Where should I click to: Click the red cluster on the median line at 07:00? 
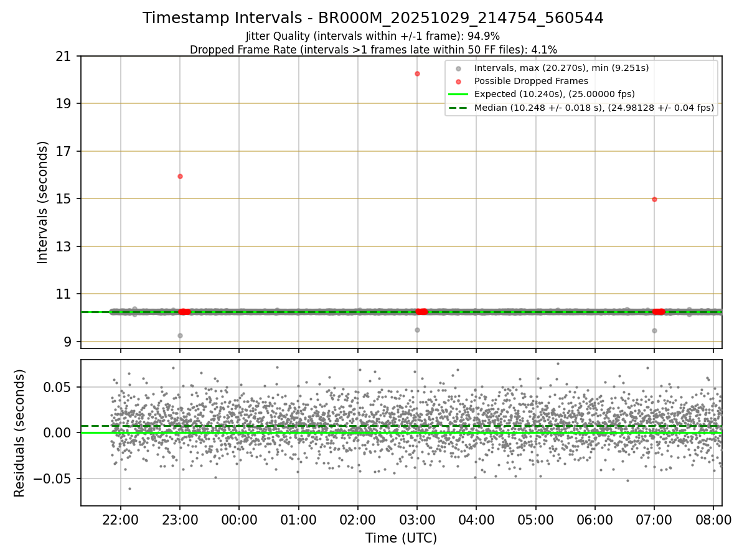point(659,312)
